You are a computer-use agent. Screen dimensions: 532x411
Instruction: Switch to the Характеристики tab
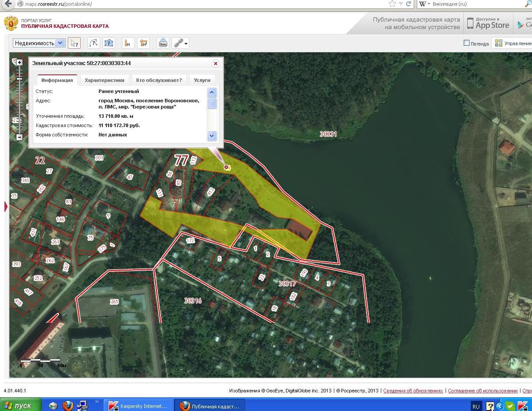click(105, 80)
